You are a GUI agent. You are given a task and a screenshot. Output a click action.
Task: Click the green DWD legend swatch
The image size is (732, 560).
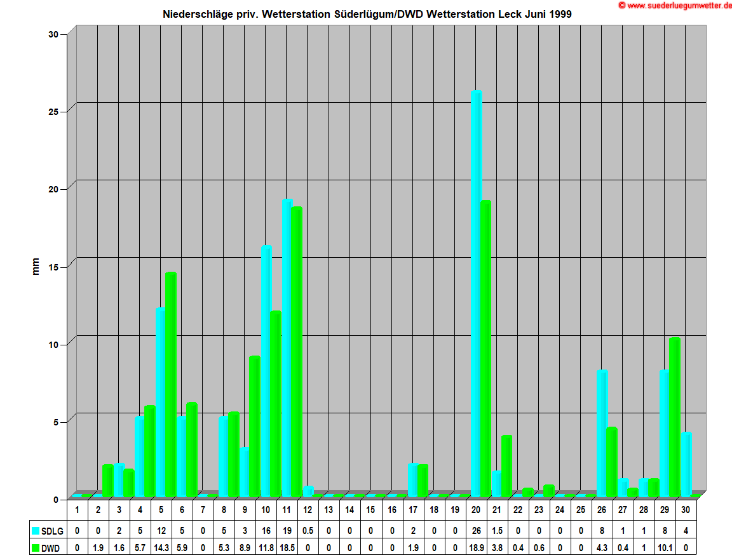pos(36,546)
